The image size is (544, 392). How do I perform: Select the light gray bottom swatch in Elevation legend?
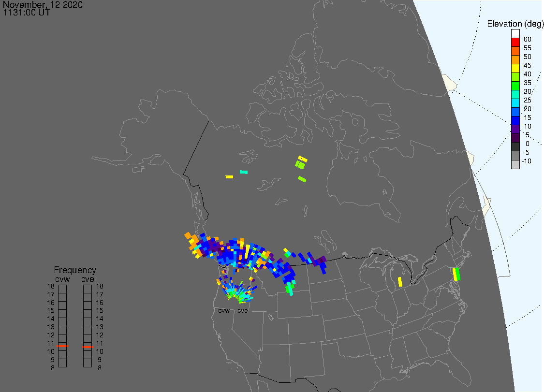[x=515, y=164]
